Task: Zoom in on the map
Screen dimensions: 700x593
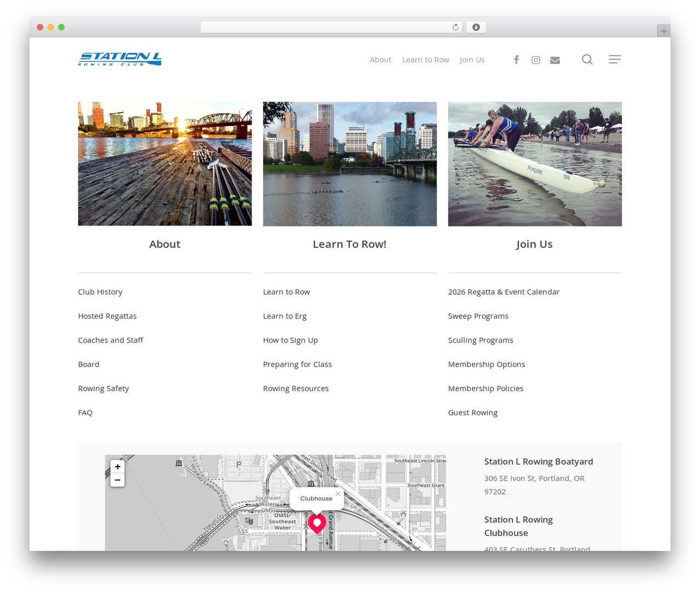Action: click(118, 467)
